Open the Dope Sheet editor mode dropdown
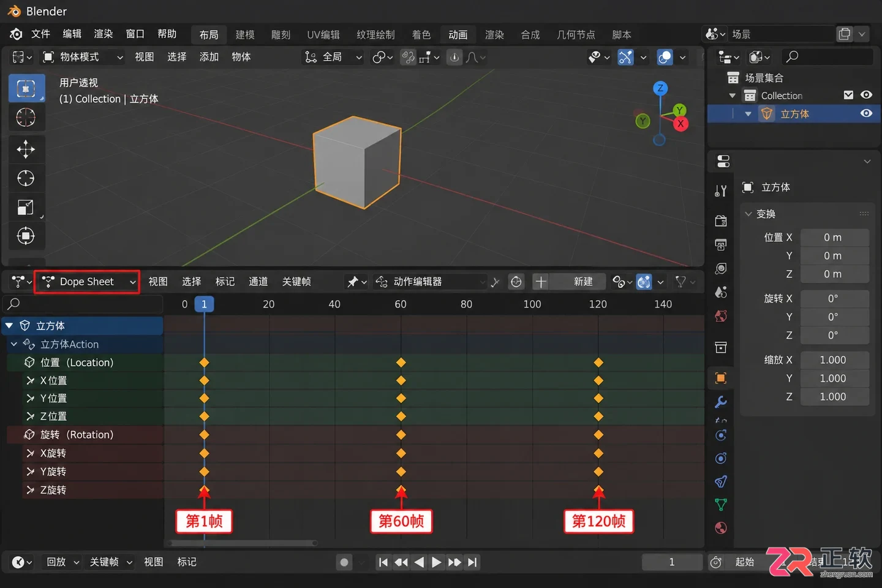882x588 pixels. click(x=87, y=282)
